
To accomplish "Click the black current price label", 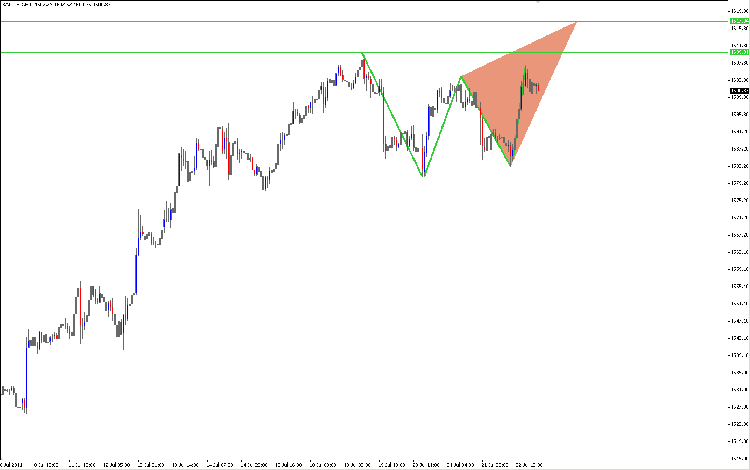I will [739, 91].
